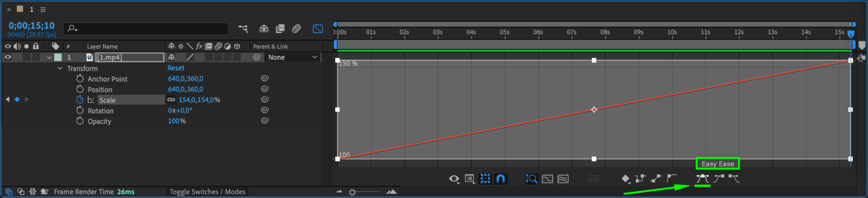Click the Position value 640,0,360,0
The height and width of the screenshot is (198, 868).
pyautogui.click(x=185, y=89)
